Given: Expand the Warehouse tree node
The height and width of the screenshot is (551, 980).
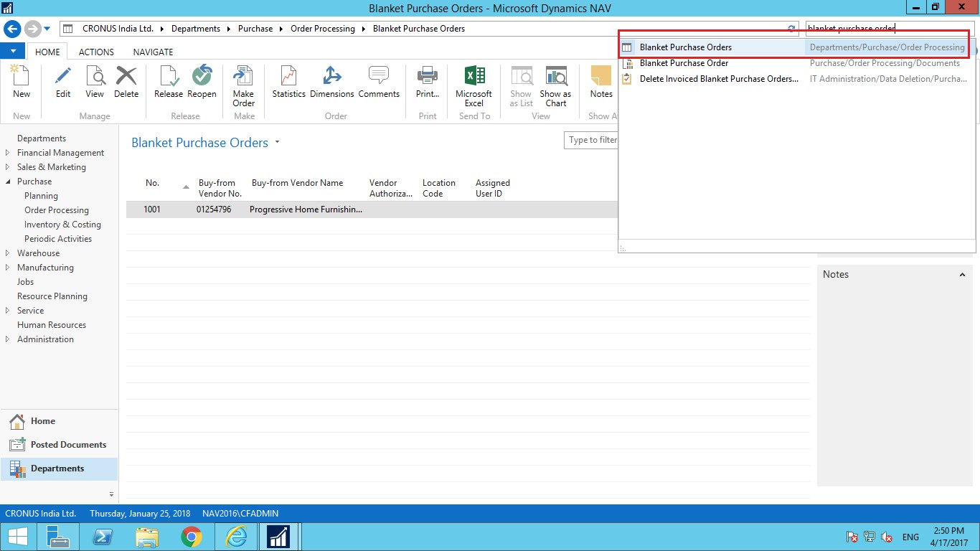Looking at the screenshot, I should tap(7, 253).
